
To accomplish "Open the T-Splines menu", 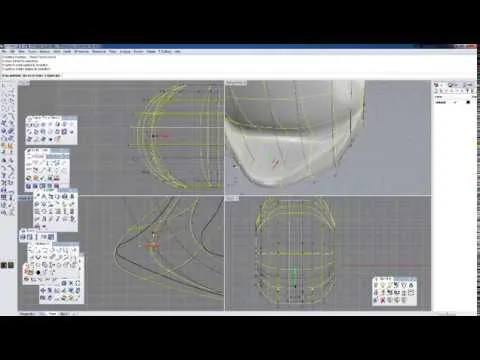I will point(165,51).
